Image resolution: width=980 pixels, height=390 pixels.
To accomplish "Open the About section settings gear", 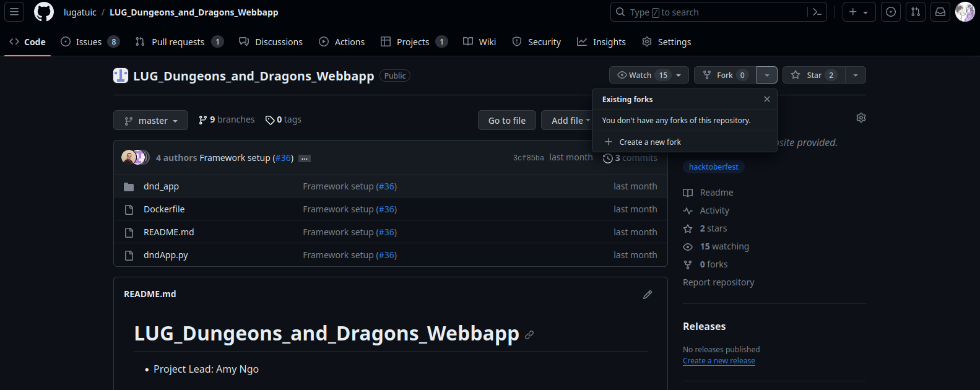I will click(861, 118).
